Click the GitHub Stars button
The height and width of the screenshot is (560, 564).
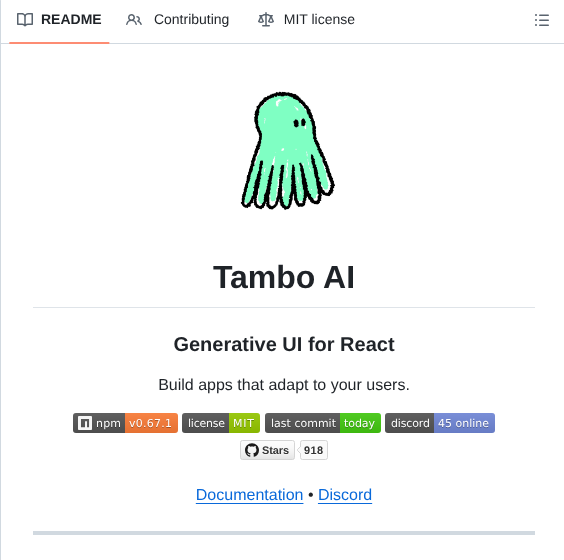coord(267,450)
